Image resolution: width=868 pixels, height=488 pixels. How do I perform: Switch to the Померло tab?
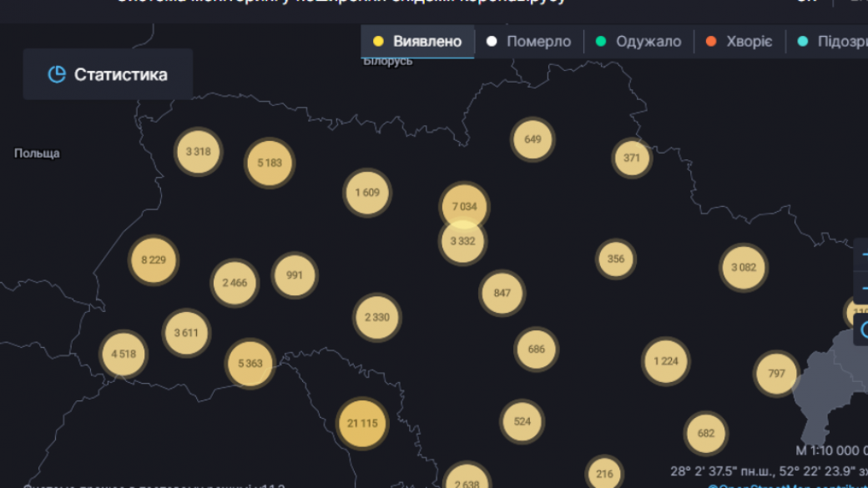529,42
